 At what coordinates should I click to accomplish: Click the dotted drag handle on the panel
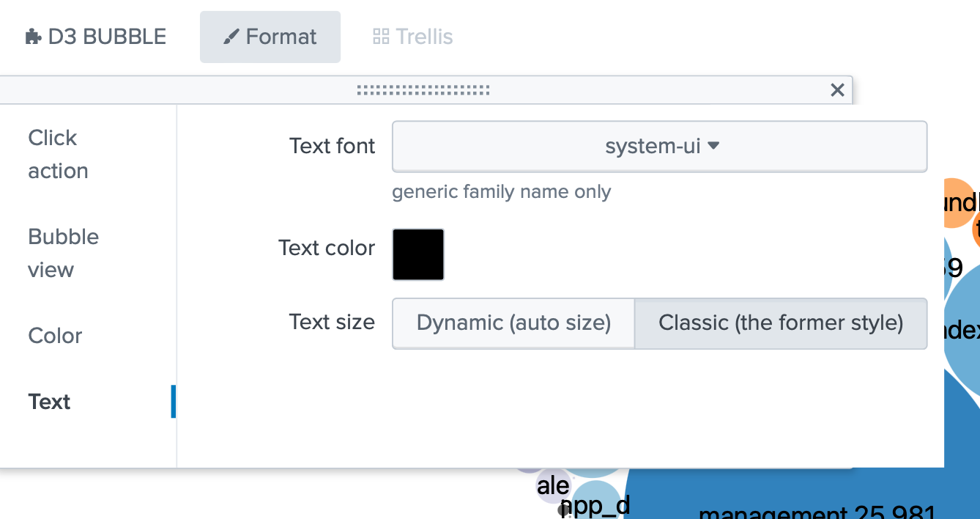coord(423,90)
